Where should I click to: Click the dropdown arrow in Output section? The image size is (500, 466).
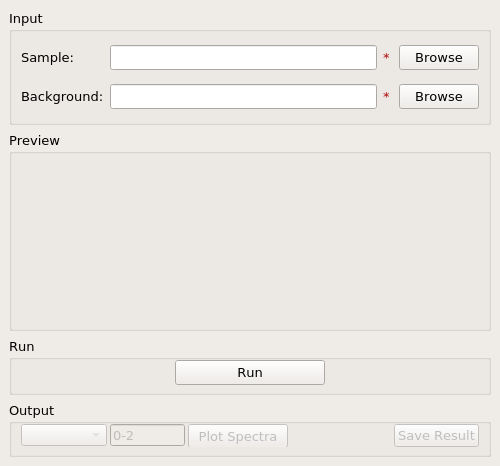(96, 435)
